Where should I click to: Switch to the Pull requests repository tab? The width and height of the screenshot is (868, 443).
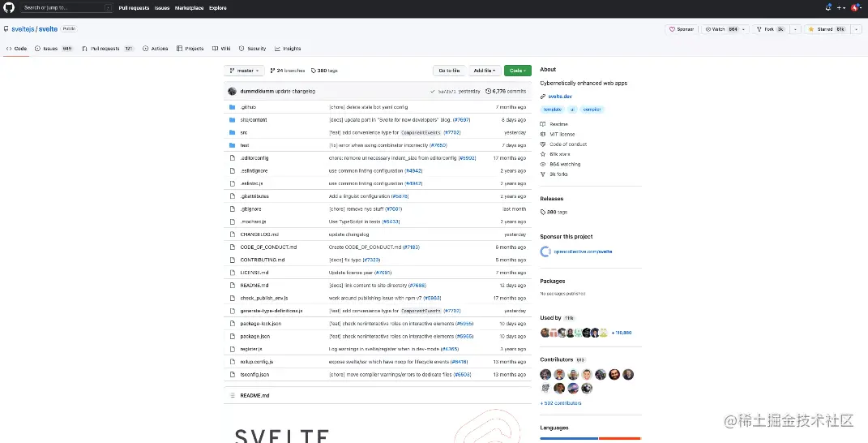(108, 49)
